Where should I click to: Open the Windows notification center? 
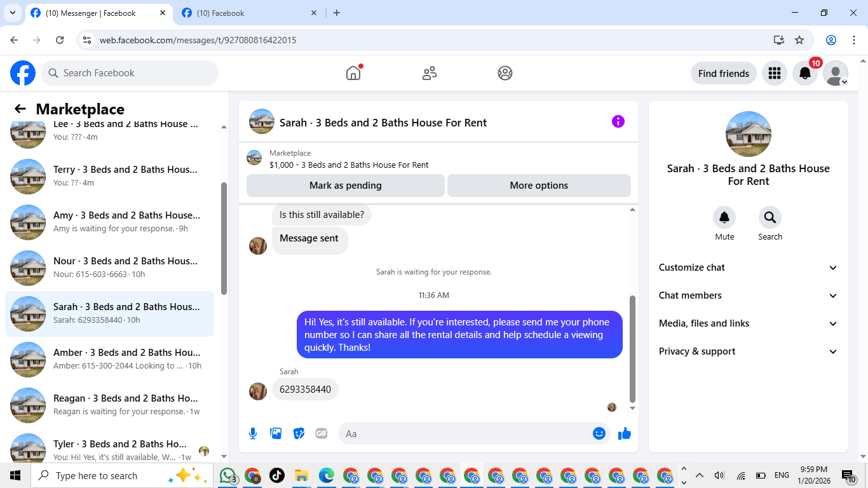pyautogui.click(x=849, y=475)
